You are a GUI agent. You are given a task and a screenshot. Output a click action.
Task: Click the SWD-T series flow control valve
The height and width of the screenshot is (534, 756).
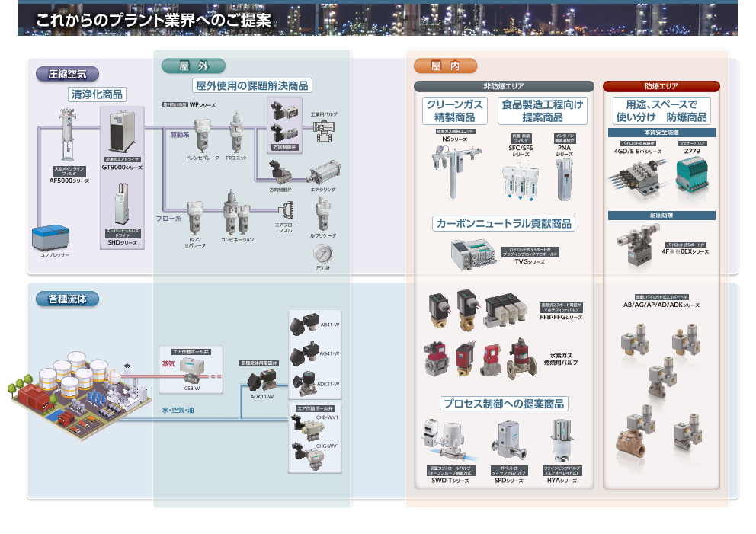[450, 440]
